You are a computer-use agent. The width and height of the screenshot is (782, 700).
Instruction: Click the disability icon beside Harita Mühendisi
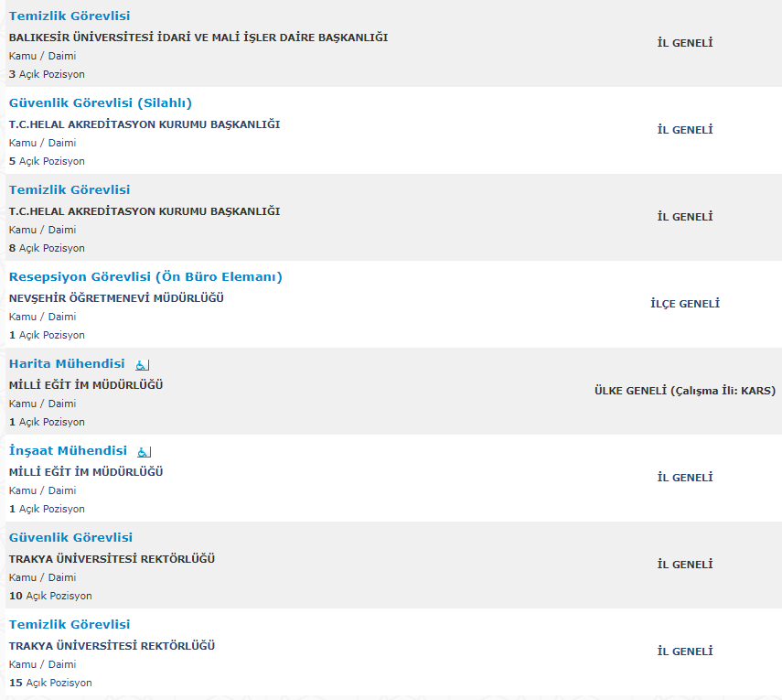point(142,365)
